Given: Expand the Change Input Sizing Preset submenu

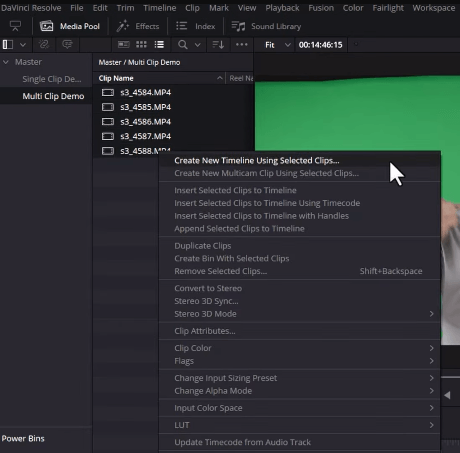Looking at the screenshot, I should point(299,378).
